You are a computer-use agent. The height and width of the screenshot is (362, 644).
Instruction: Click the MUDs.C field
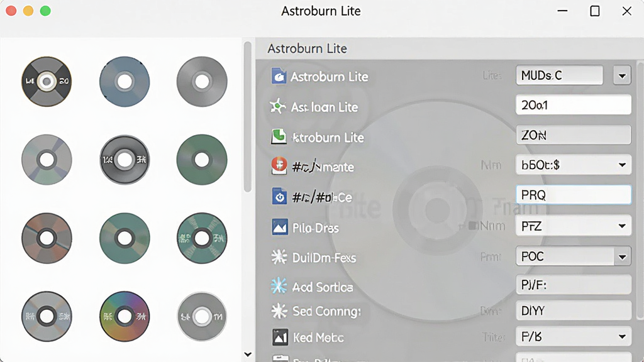point(559,75)
